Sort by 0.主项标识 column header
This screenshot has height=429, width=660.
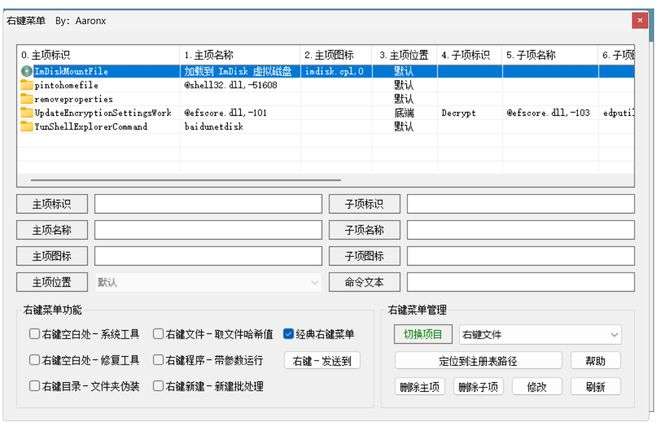point(98,55)
